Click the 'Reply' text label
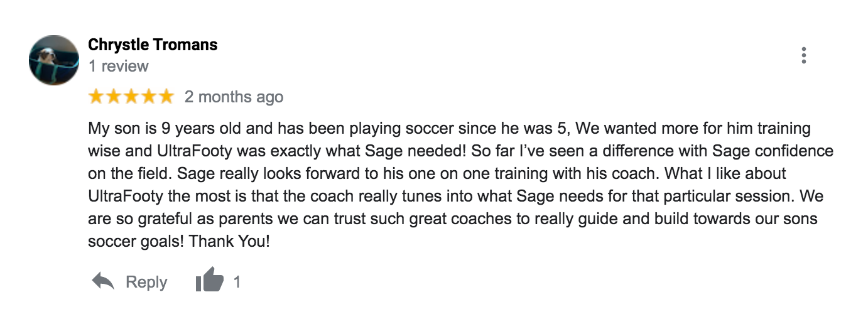The height and width of the screenshot is (319, 868). (x=146, y=283)
